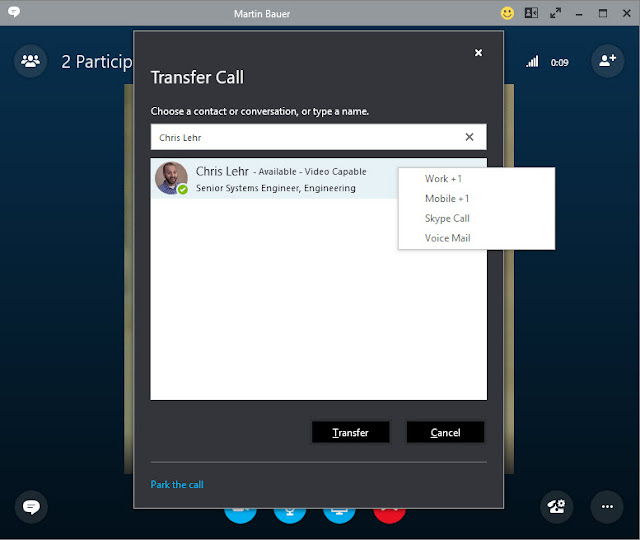Click the pop out video gallery icon

click(531, 13)
